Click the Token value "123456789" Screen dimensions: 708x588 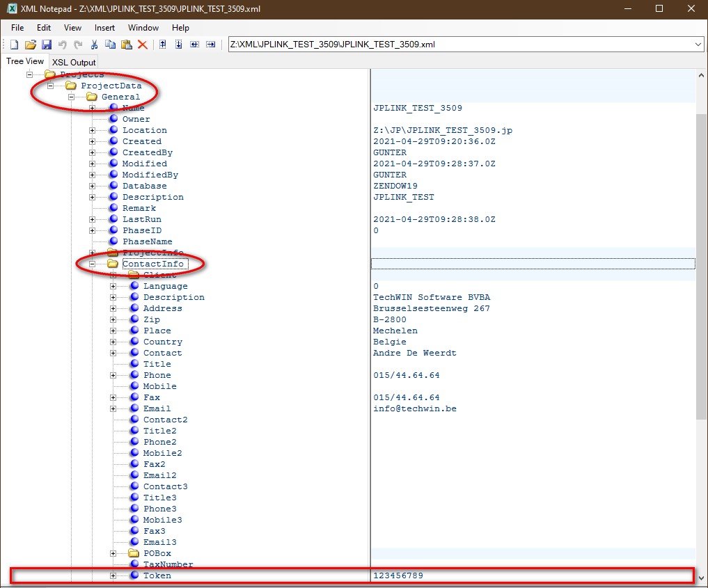tap(398, 575)
